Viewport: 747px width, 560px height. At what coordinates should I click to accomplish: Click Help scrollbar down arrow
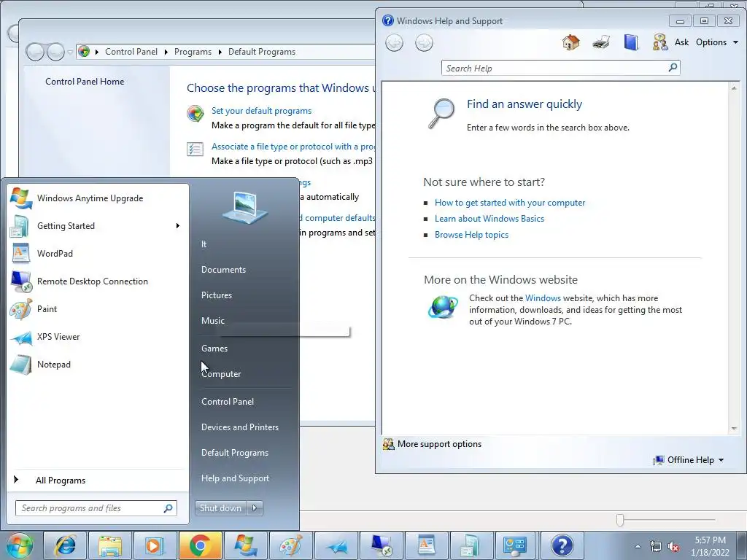(x=734, y=429)
